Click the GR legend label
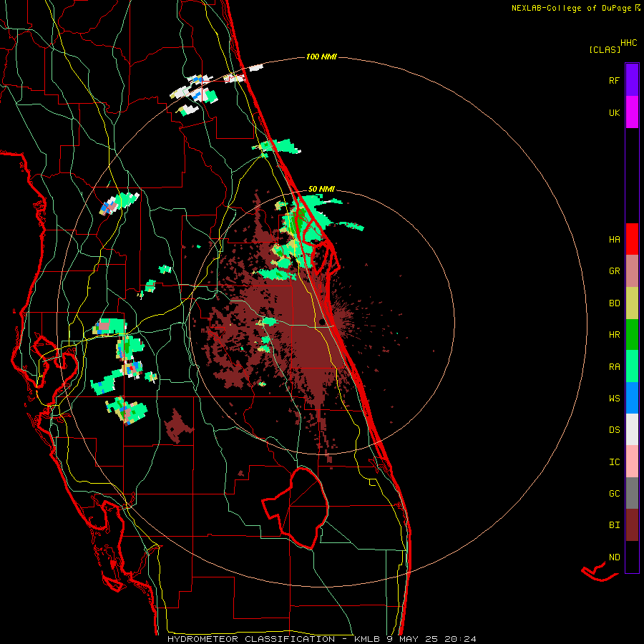The height and width of the screenshot is (644, 644). tap(614, 271)
